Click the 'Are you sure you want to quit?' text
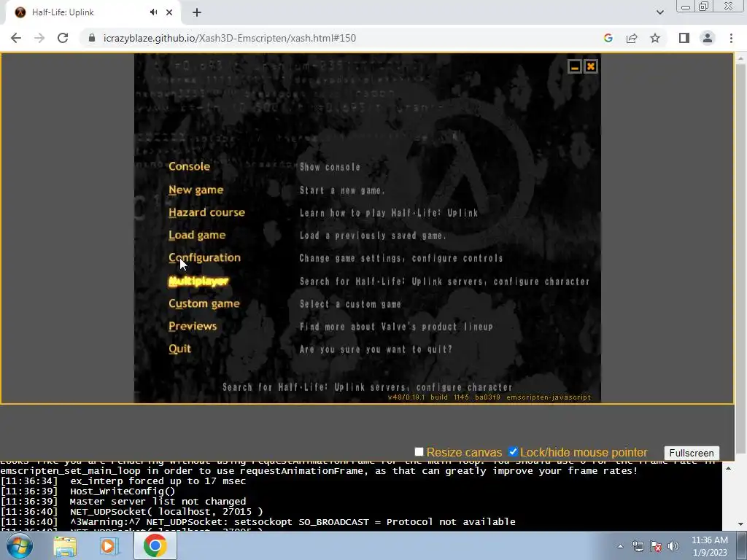Image resolution: width=747 pixels, height=560 pixels. (376, 349)
